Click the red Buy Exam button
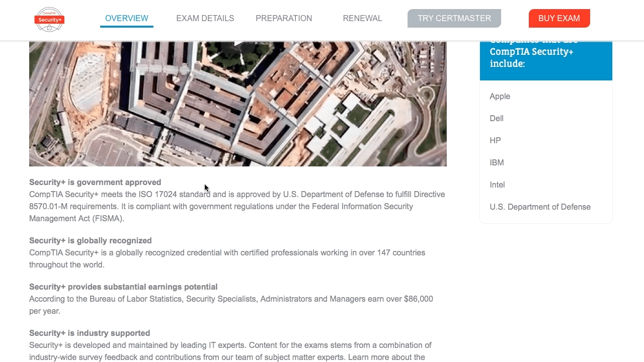 point(559,19)
